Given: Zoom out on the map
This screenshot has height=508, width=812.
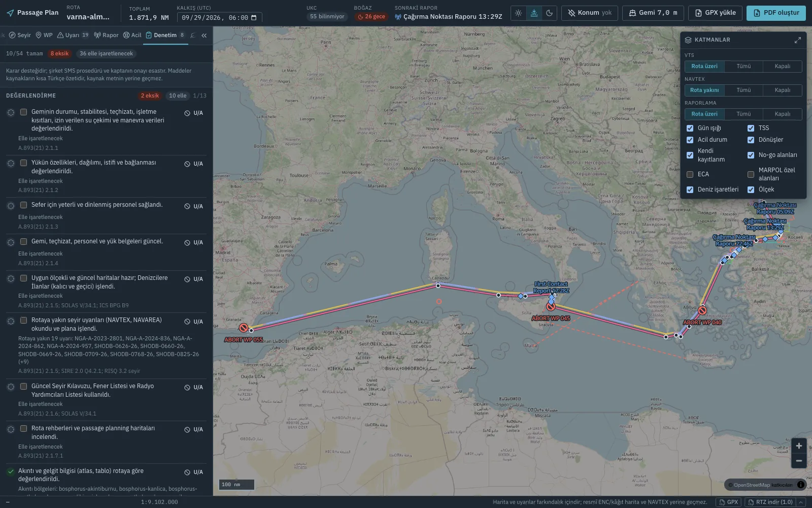Looking at the screenshot, I should click(799, 461).
